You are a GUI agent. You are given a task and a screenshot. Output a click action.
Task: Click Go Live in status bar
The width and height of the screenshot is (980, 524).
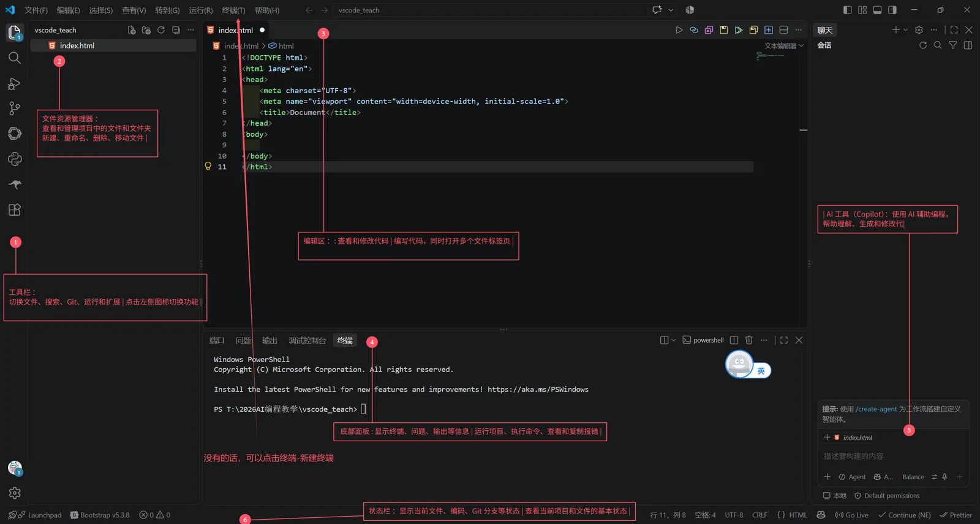(x=851, y=515)
